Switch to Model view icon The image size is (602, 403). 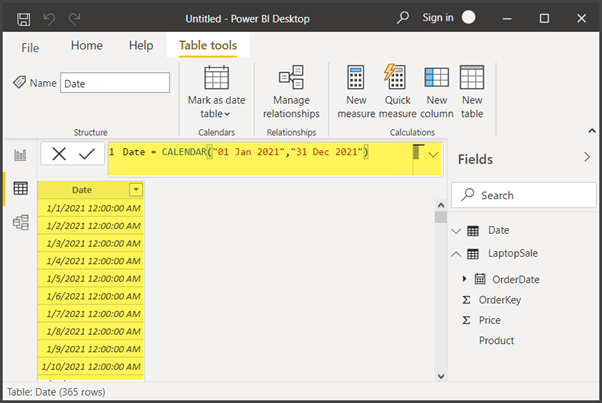(21, 222)
